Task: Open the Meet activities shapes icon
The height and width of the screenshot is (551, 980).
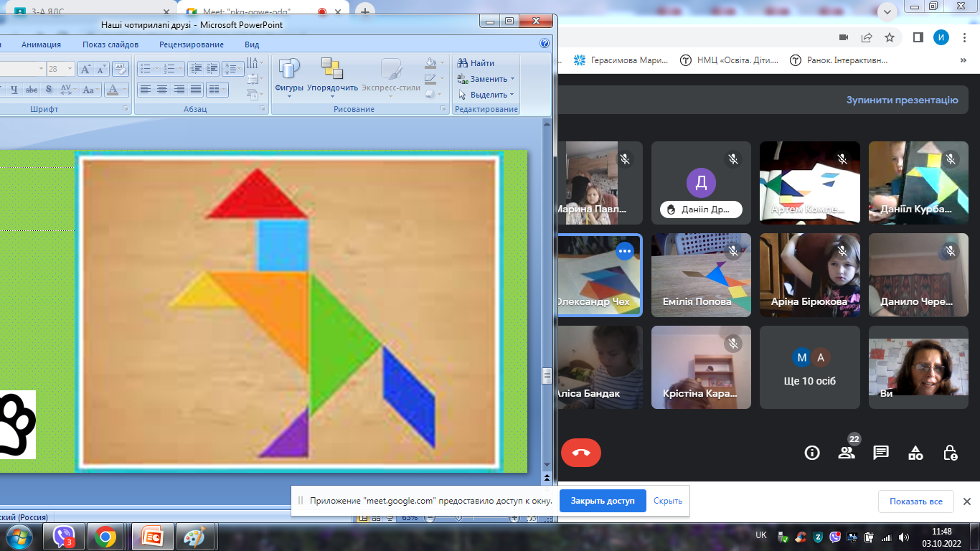Action: point(915,453)
